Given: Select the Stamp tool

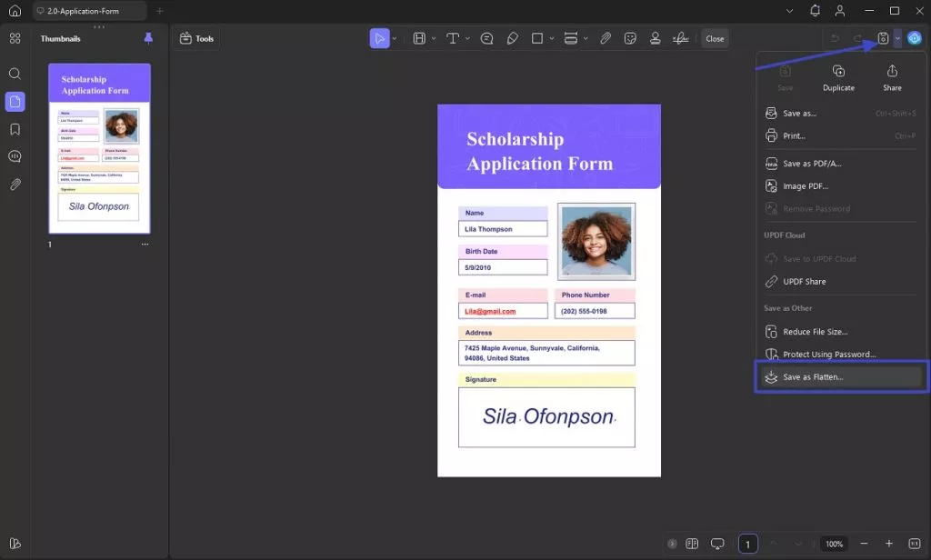Looking at the screenshot, I should [656, 38].
